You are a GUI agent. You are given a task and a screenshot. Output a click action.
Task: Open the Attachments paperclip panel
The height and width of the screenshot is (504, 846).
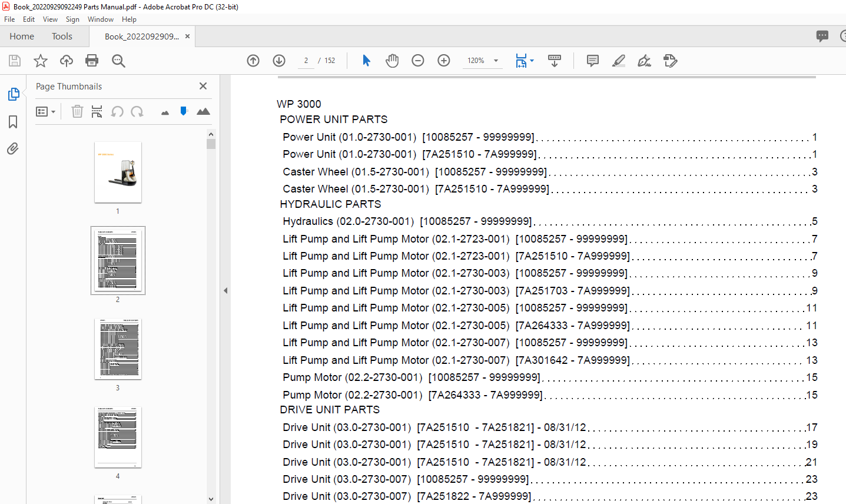coord(13,148)
